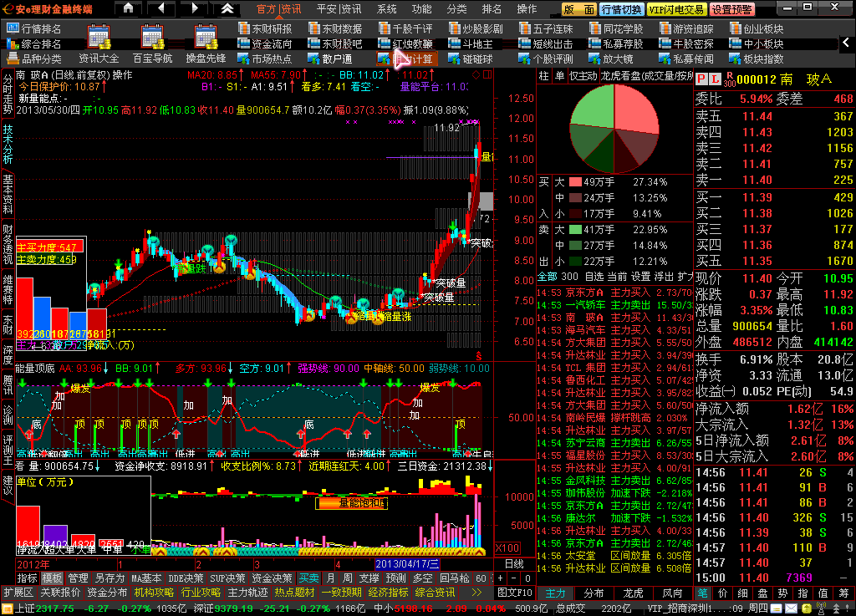The height and width of the screenshot is (616, 856).
Task: Click the home icon in title bar
Action: pos(128,8)
